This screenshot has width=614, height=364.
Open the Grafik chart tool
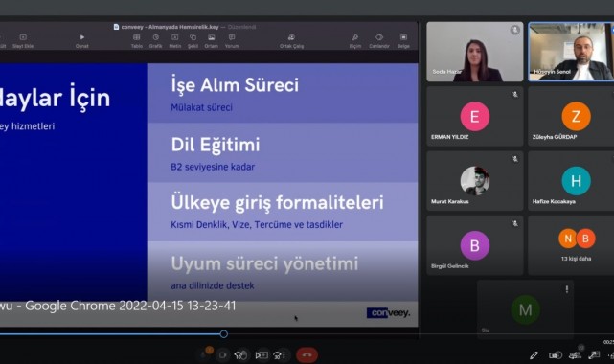[155, 40]
